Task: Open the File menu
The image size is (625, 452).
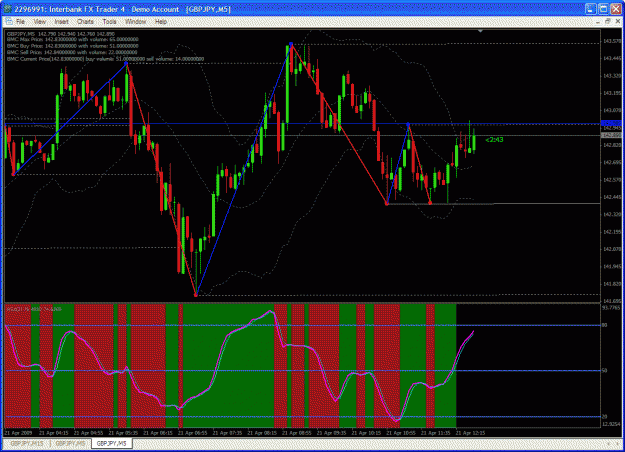Action: coord(20,22)
